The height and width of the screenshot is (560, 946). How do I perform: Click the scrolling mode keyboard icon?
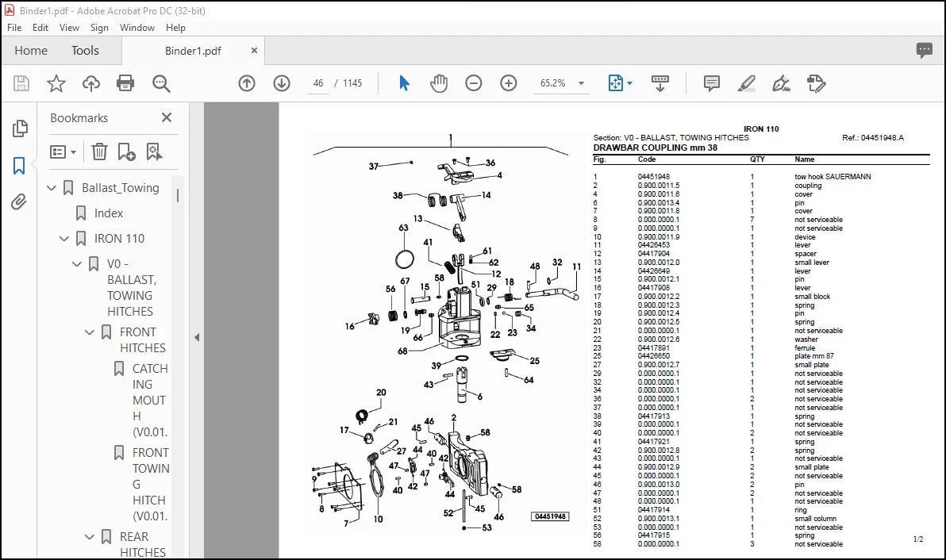point(660,83)
